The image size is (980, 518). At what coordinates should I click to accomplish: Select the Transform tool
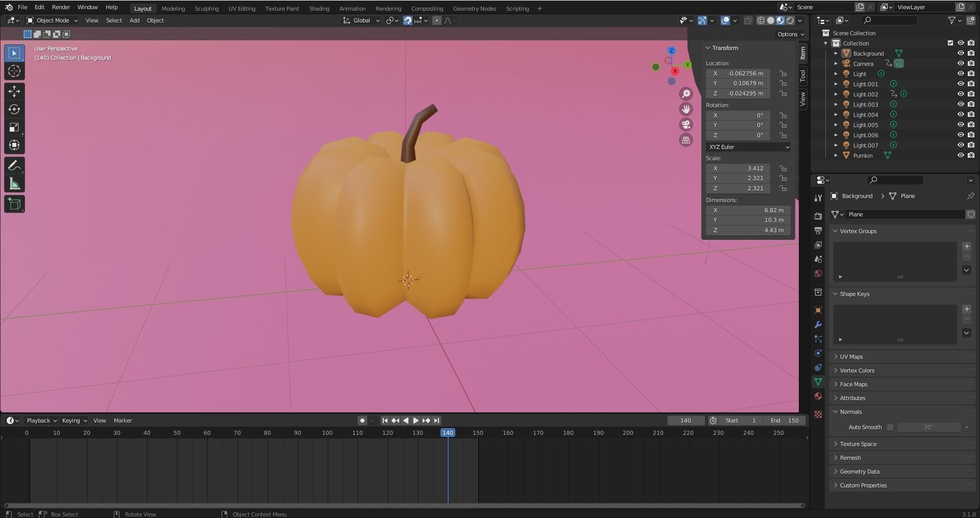(x=14, y=145)
